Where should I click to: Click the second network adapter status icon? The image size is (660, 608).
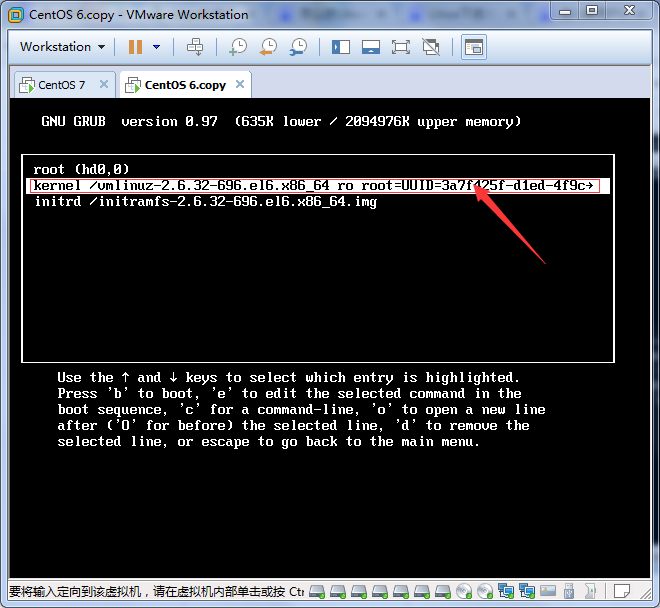[x=527, y=592]
